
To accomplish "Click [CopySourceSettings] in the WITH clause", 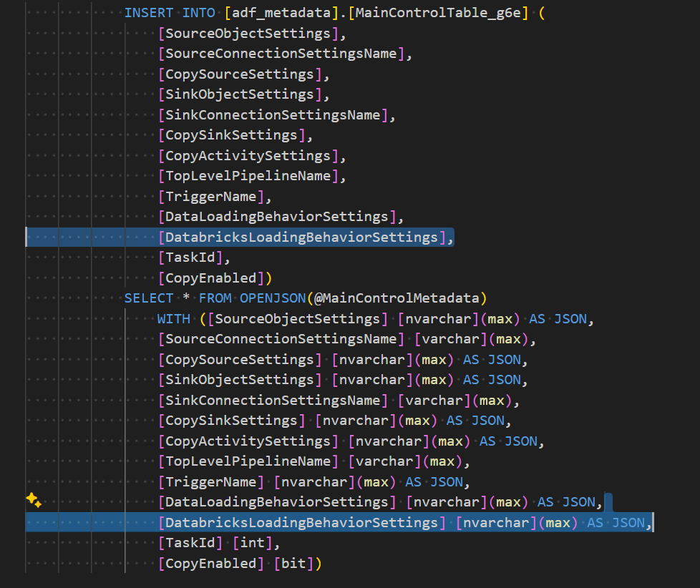I will click(240, 360).
